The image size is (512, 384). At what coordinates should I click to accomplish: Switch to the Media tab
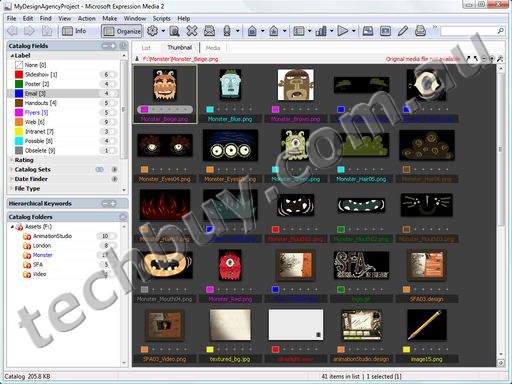coord(213,48)
